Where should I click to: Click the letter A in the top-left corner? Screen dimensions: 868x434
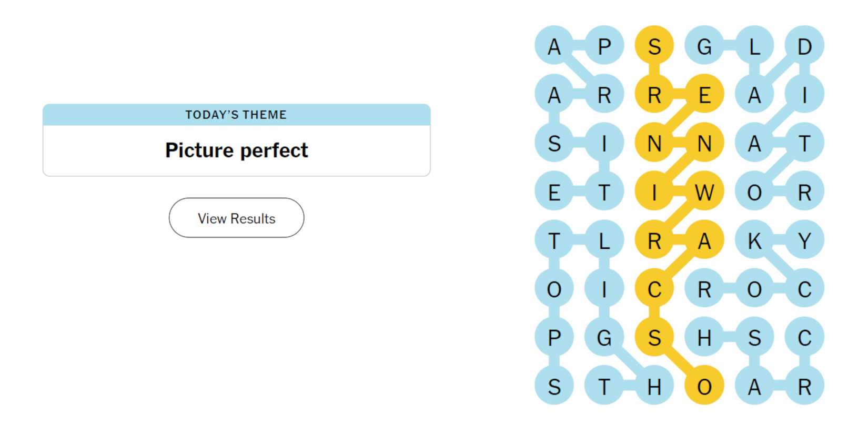point(554,47)
